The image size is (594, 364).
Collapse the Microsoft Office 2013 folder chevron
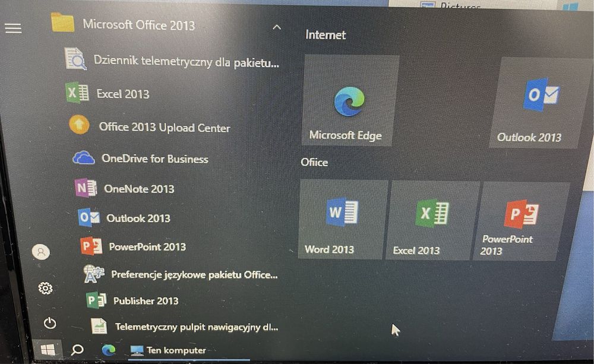[x=277, y=27]
